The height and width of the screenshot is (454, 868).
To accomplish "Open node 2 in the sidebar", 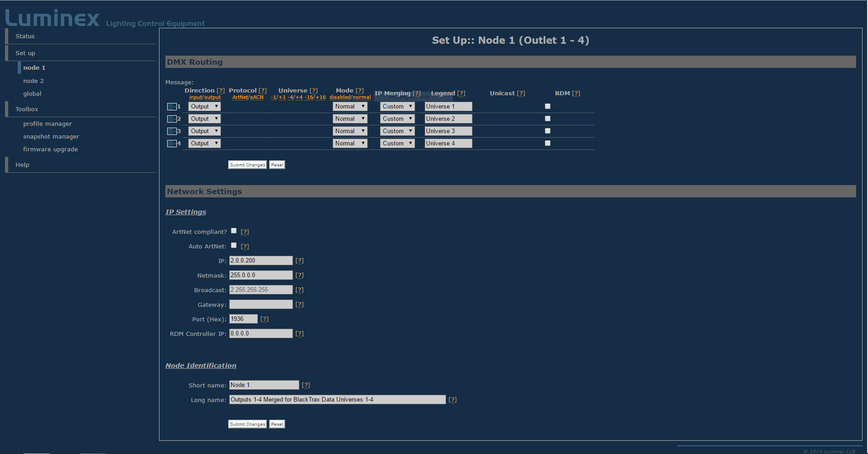I will click(x=33, y=81).
